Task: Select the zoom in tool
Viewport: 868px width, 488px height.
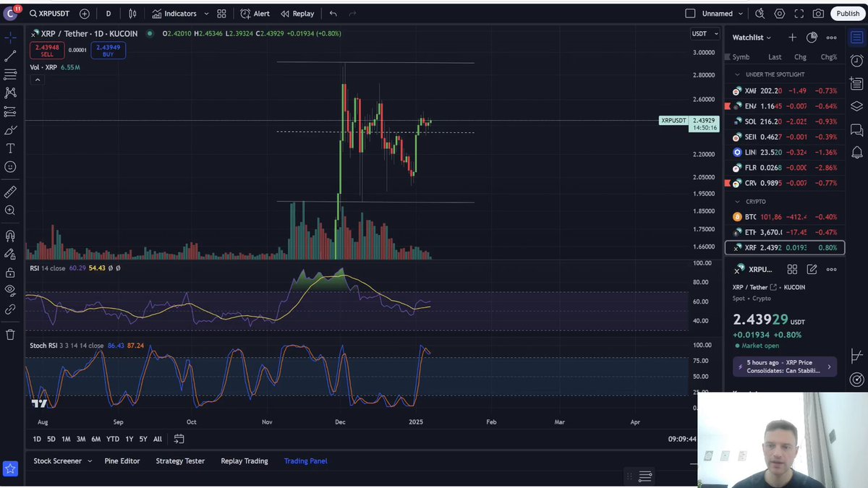Action: click(x=10, y=210)
